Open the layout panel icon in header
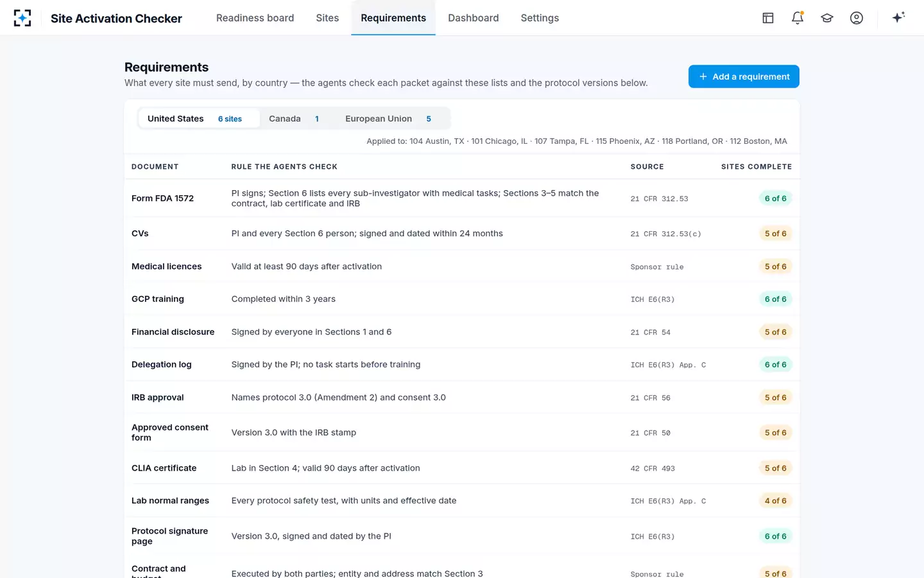The image size is (924, 578). (x=768, y=18)
